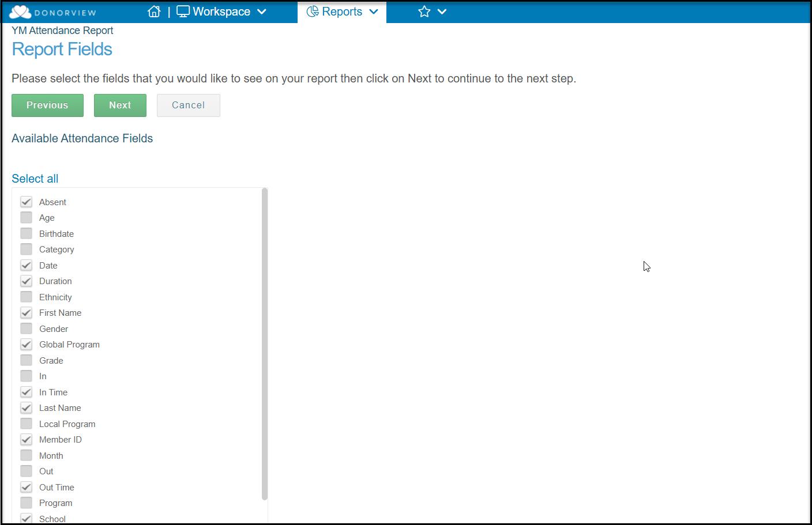This screenshot has width=812, height=525.
Task: Select the Program checkbox
Action: tap(26, 503)
